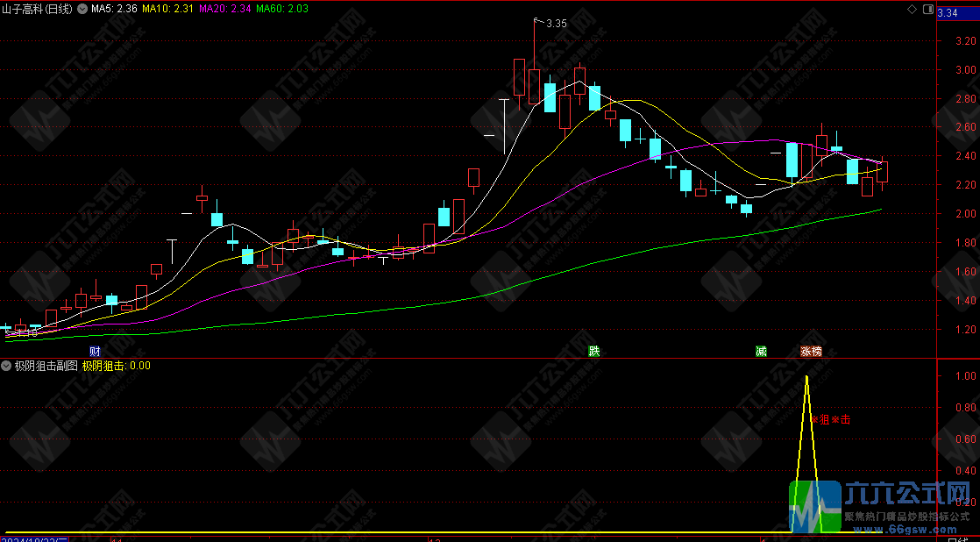Click the diamond icon at top right

tap(912, 9)
